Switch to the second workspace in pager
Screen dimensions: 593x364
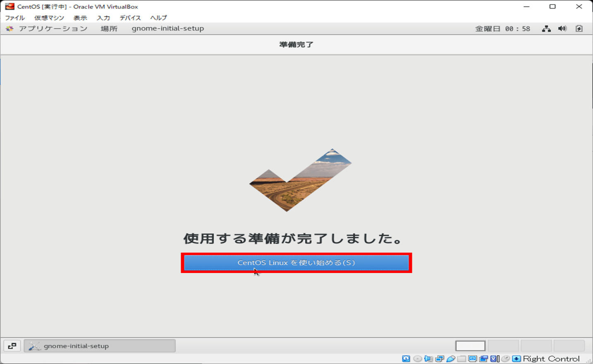[x=503, y=346]
